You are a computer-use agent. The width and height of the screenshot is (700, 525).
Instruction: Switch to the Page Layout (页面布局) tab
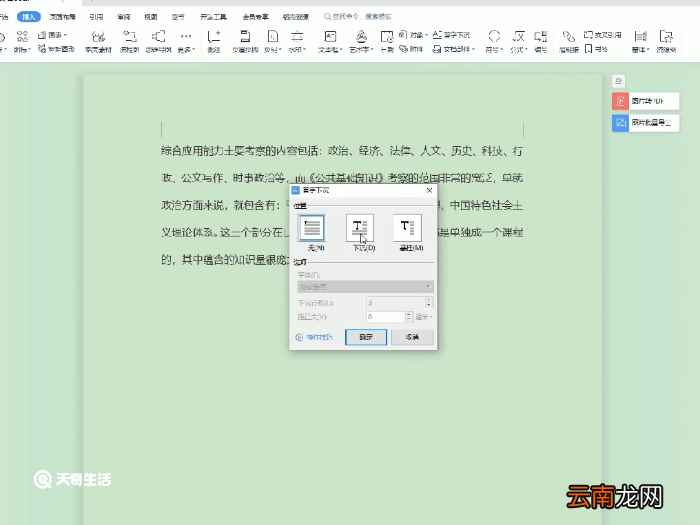(x=62, y=17)
